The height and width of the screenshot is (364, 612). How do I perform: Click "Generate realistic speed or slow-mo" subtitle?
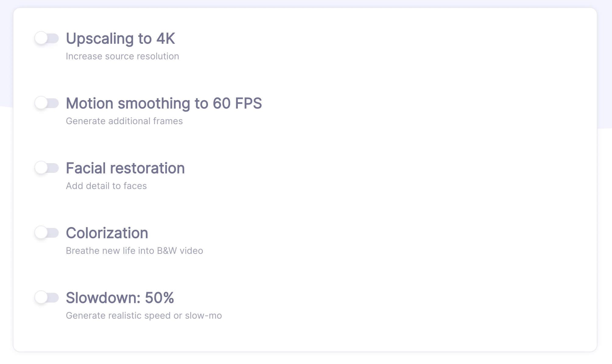pyautogui.click(x=144, y=316)
